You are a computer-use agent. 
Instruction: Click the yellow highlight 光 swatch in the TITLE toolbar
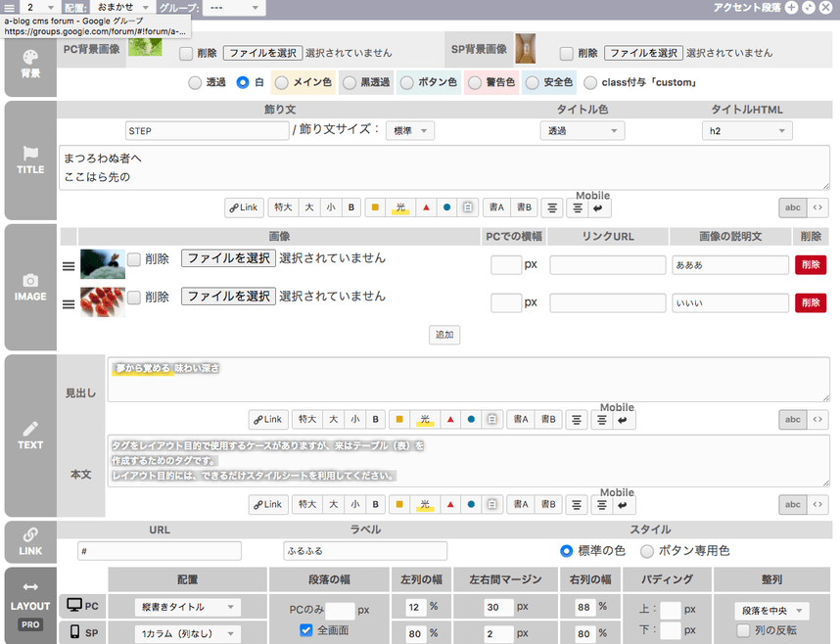[399, 207]
